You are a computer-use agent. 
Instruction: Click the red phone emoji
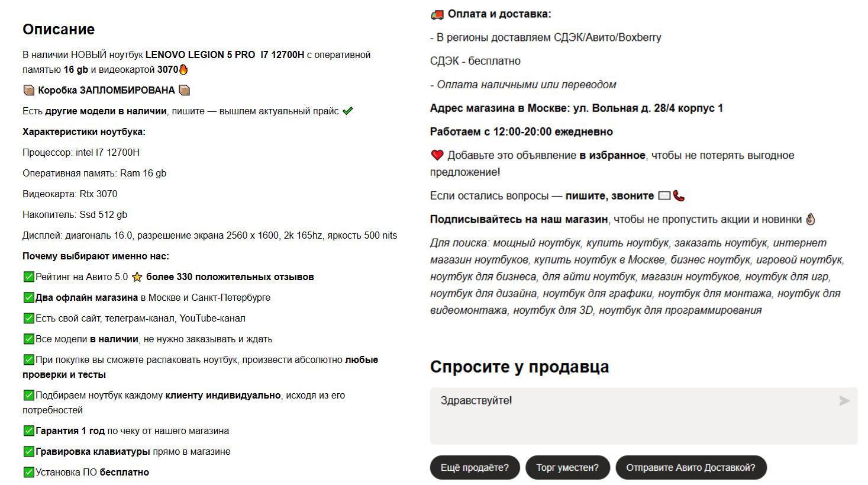(679, 195)
